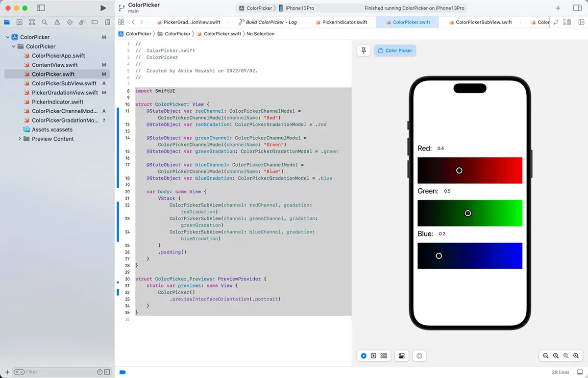The image size is (588, 378).
Task: Toggle the bottom debug area
Action: click(x=122, y=372)
